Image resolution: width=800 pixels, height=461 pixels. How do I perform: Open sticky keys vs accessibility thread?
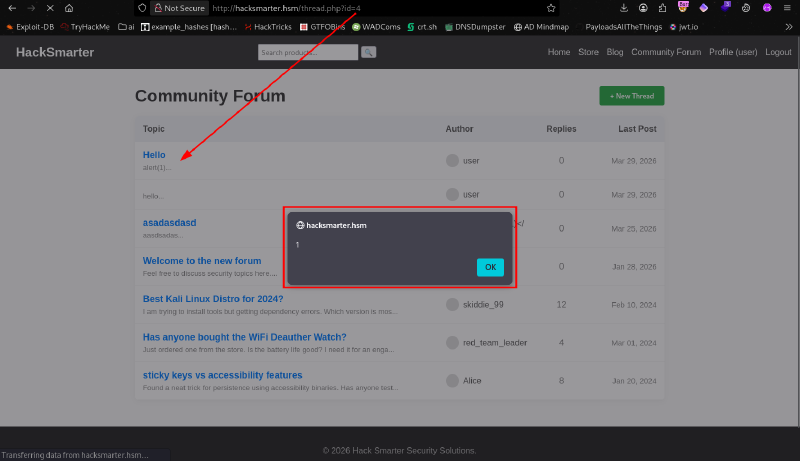point(222,375)
